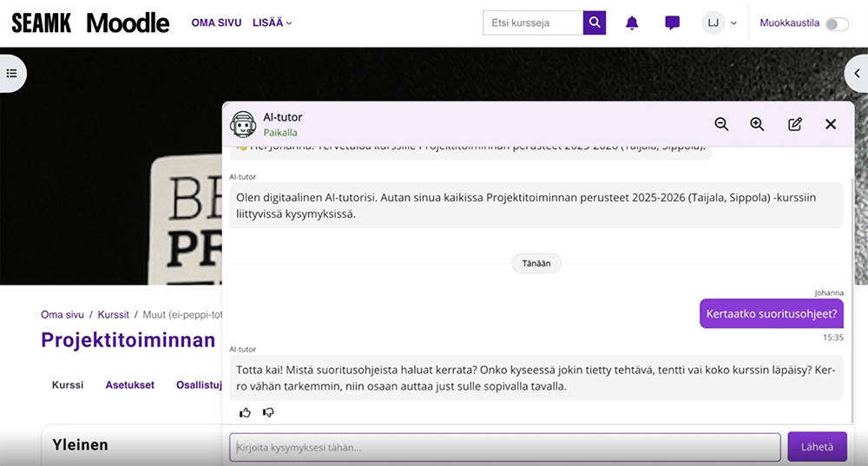
Task: Go to OMA SIVU in navigation
Action: (216, 23)
